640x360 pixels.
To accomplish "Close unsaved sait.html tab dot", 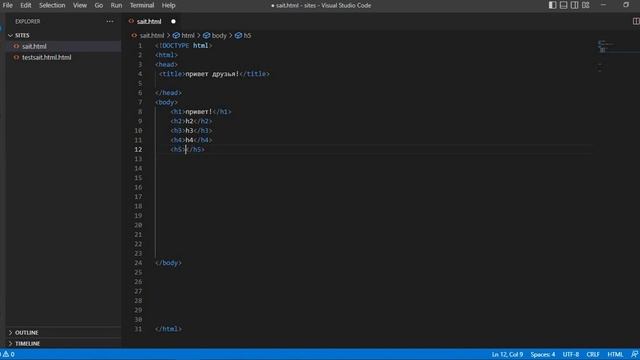I will pos(173,21).
